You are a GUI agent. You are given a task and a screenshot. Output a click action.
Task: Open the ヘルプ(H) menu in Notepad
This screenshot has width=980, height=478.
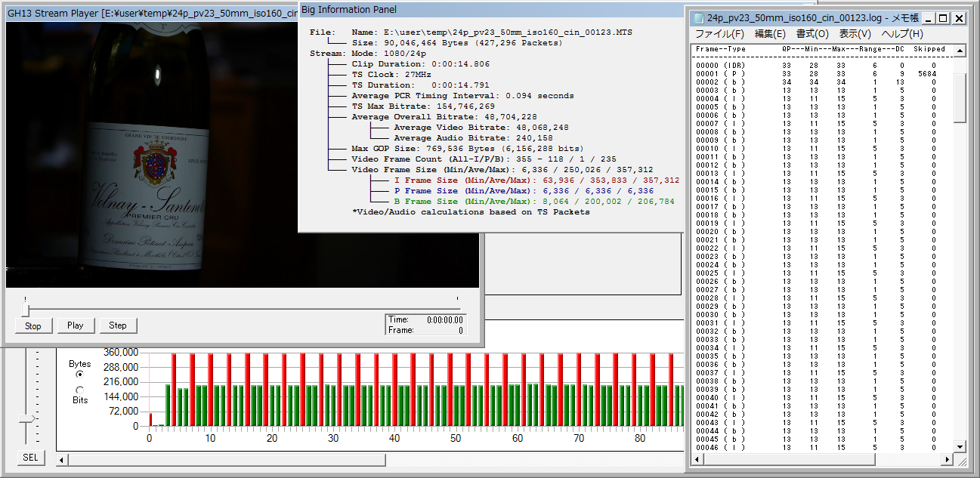[902, 34]
